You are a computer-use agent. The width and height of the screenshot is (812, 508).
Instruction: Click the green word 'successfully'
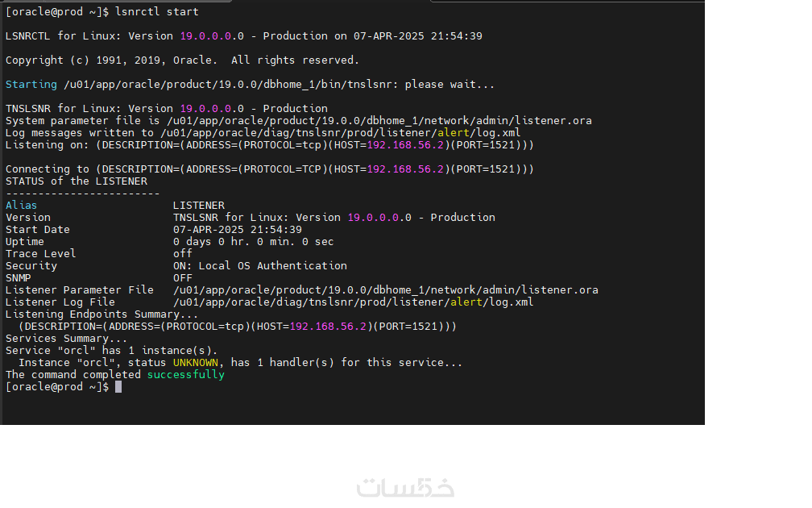pyautogui.click(x=186, y=375)
